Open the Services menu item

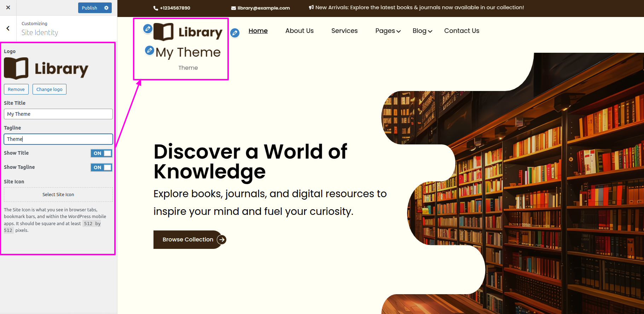[x=344, y=31]
